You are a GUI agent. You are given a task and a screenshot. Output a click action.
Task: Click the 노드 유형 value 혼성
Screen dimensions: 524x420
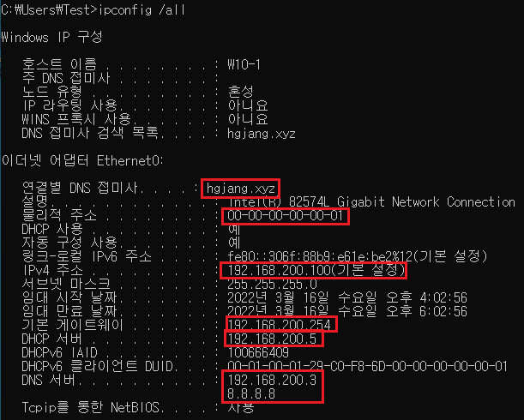click(x=241, y=91)
